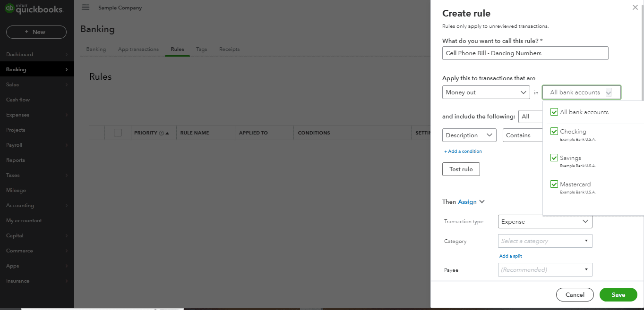Expand the Then Assign chevron
This screenshot has width=644, height=310.
[482, 201]
